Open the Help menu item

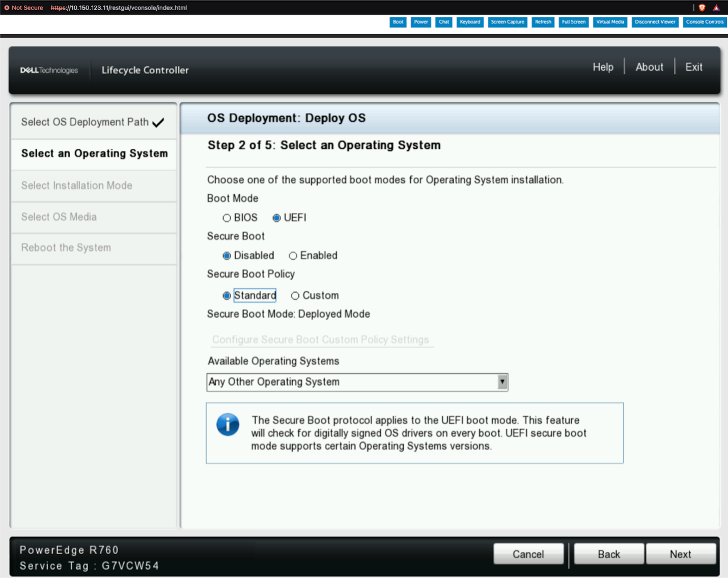603,67
